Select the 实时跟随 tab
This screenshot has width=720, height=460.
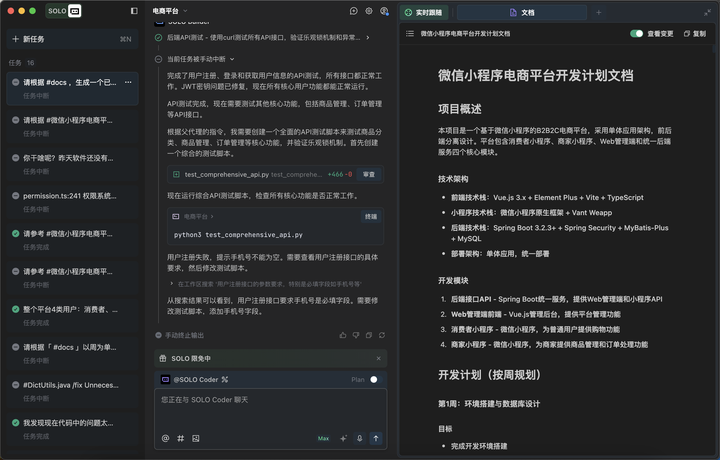[424, 13]
